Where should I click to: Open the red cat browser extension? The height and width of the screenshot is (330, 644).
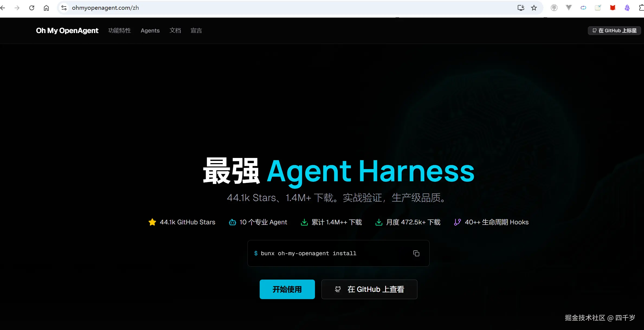click(613, 8)
